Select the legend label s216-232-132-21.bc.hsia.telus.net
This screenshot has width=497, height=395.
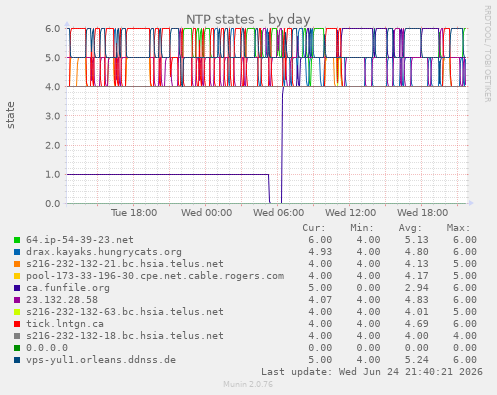(x=125, y=264)
